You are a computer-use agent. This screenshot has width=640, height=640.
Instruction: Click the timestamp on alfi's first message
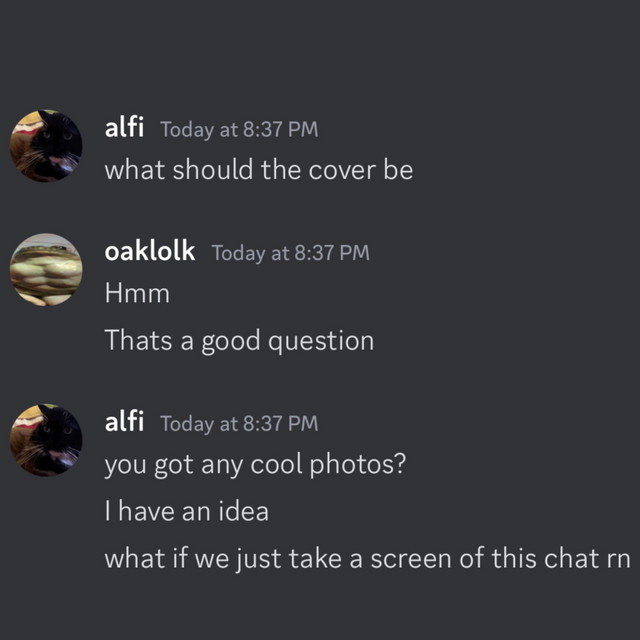tap(239, 129)
